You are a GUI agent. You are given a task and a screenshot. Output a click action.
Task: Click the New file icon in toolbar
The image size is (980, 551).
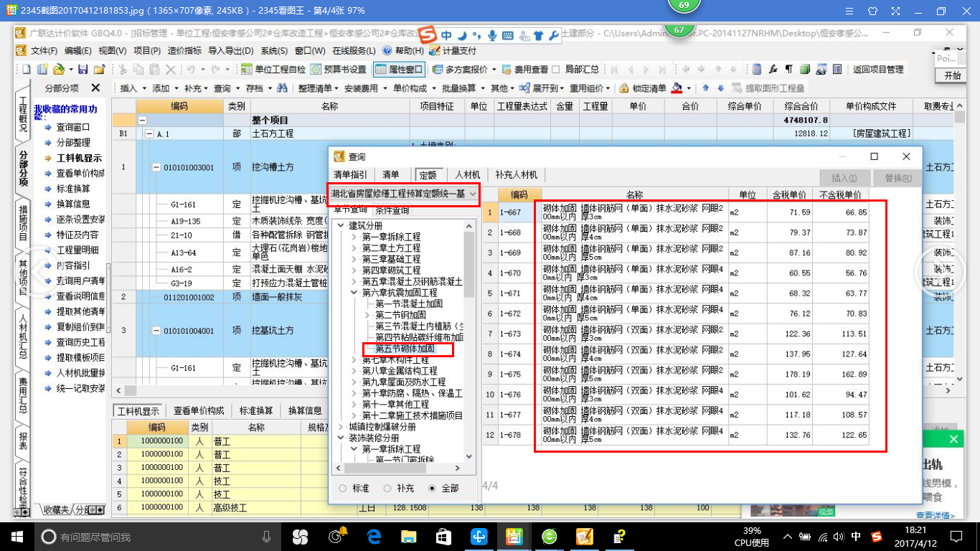pos(26,70)
